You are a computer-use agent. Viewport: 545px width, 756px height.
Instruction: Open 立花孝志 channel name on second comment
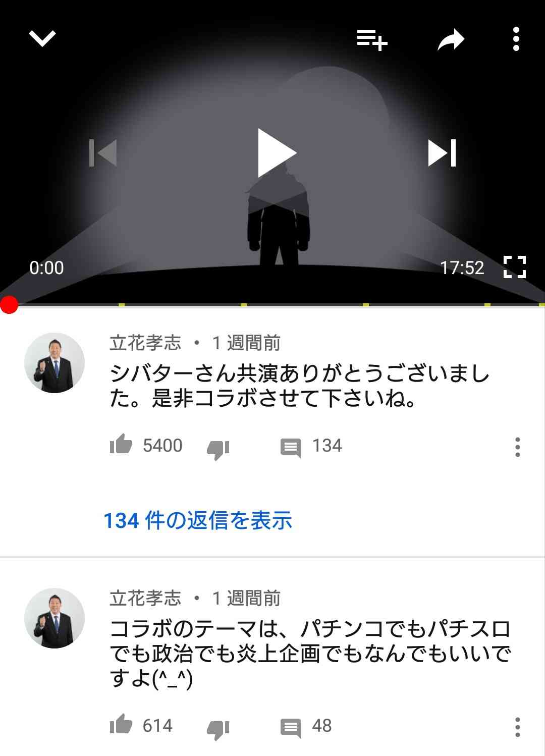[x=145, y=599]
